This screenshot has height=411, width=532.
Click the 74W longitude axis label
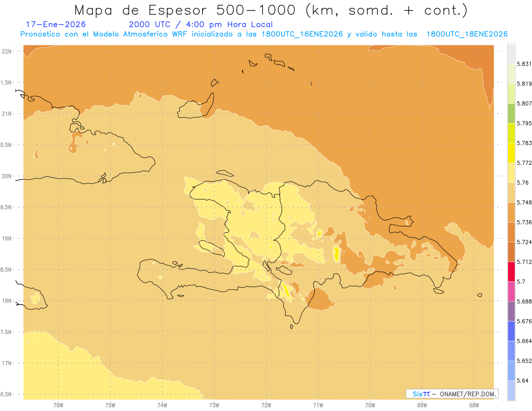(162, 405)
